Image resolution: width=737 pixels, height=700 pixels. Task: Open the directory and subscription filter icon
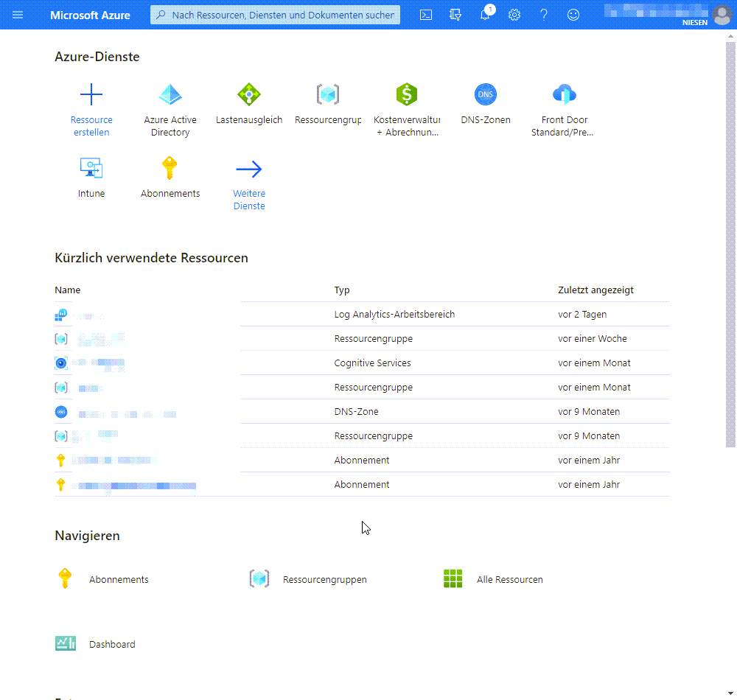click(455, 15)
